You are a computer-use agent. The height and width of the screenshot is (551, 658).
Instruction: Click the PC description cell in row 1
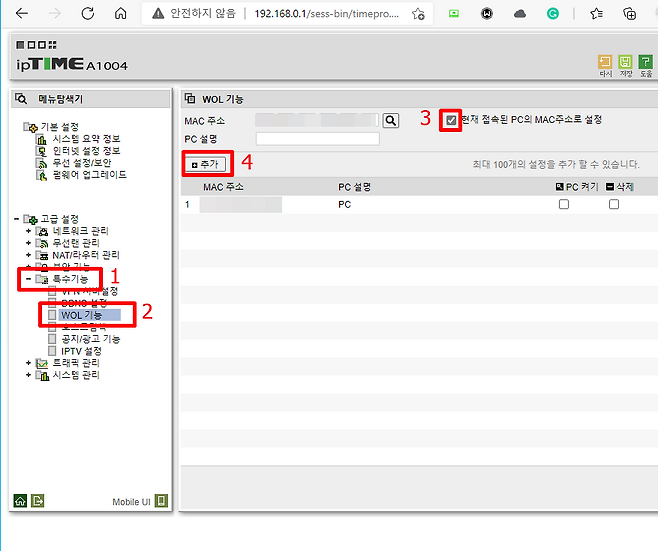point(345,204)
